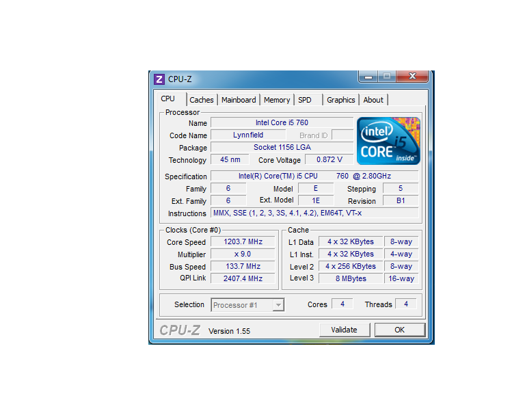Viewport: 525px width, 420px height.
Task: Click the Level 2 size 4 x 256 KBytes
Action: [351, 266]
